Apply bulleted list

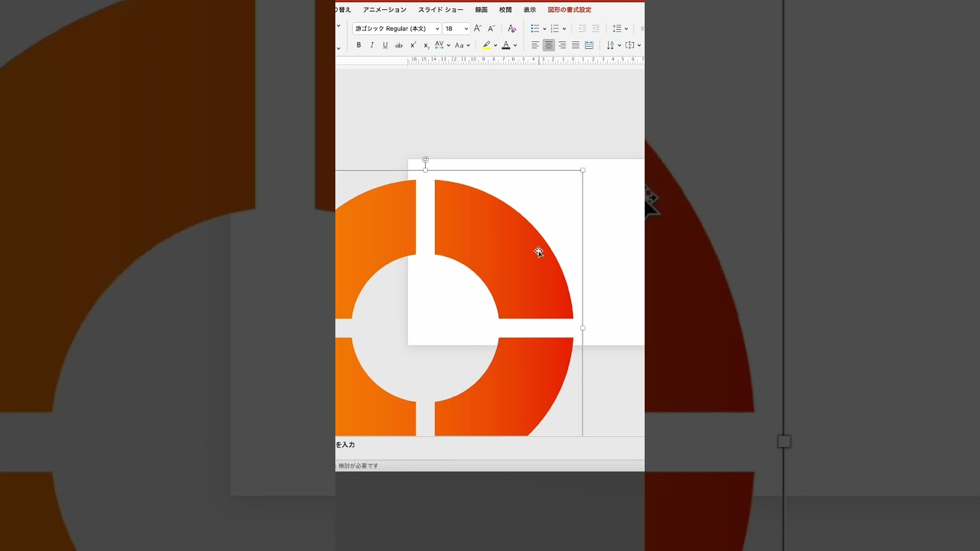(535, 28)
